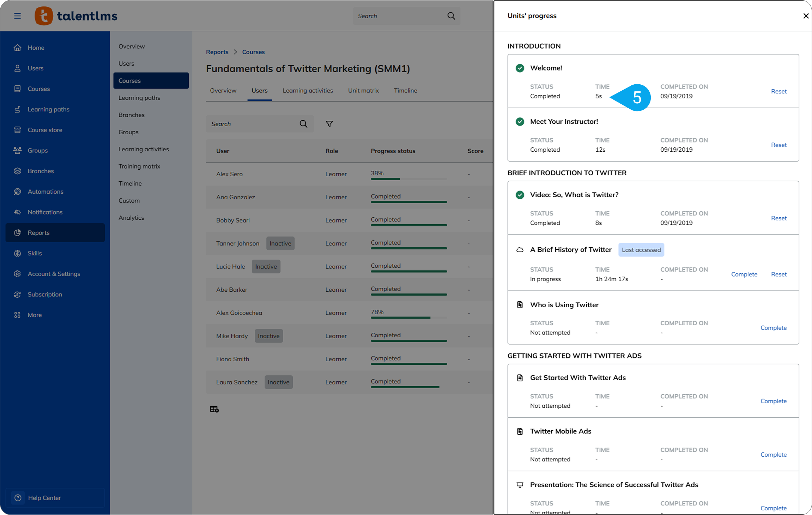Image resolution: width=812 pixels, height=515 pixels.
Task: Switch to the Learning activities tab
Action: 308,91
